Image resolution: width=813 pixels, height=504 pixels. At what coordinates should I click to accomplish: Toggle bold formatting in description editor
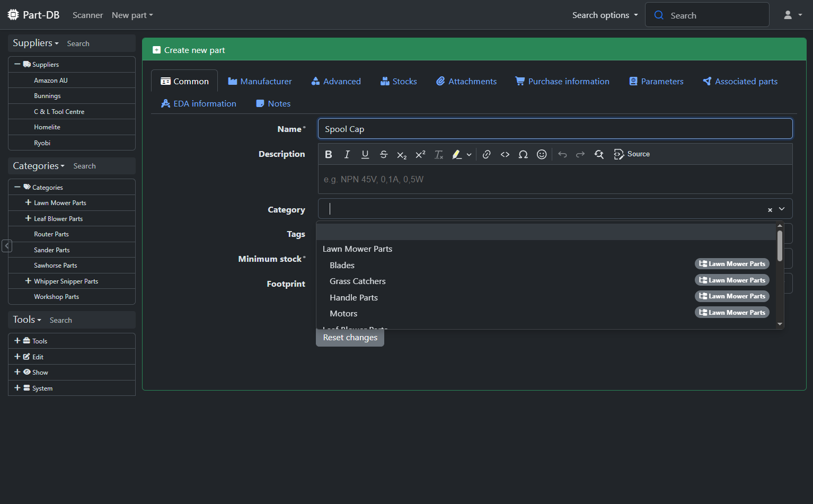(x=329, y=154)
